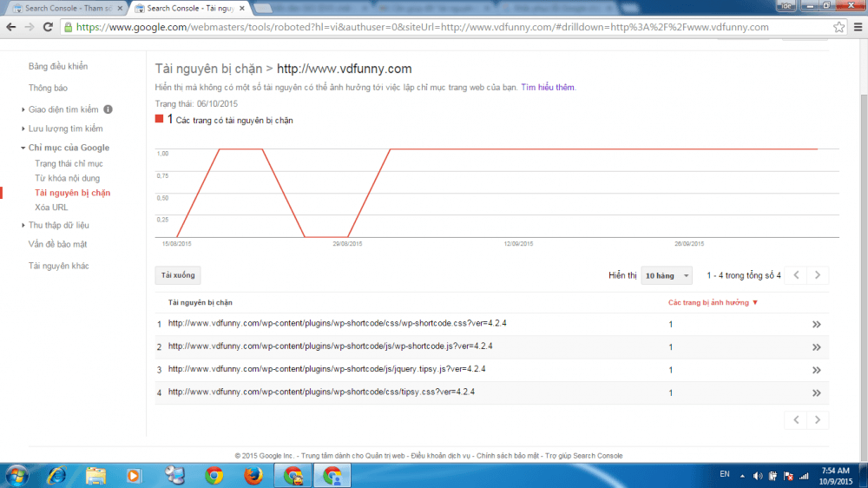Viewport: 868px width, 488px height.
Task: Click EN language indicator in taskbar
Action: pyautogui.click(x=725, y=475)
